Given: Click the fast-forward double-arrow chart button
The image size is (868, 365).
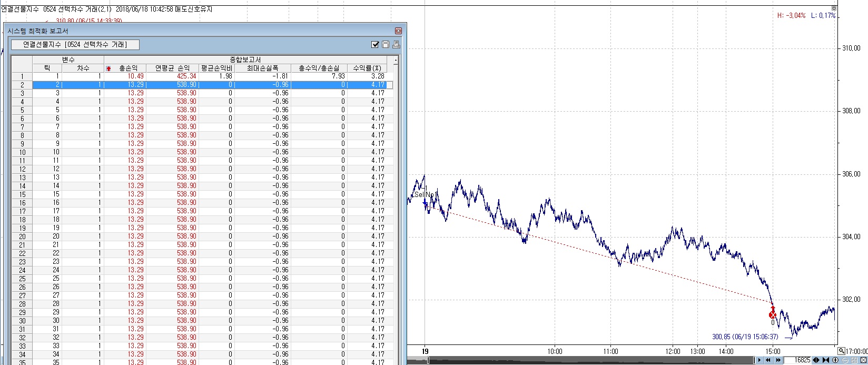Looking at the screenshot, I should point(778,360).
